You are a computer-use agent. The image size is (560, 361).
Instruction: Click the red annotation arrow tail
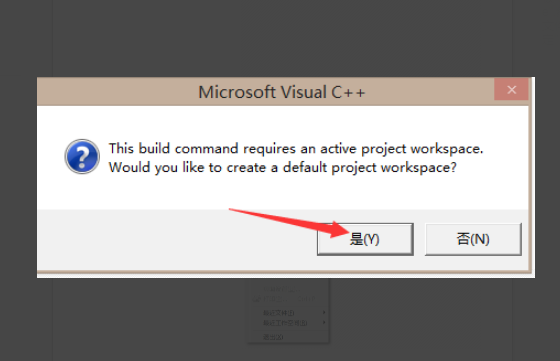click(x=236, y=210)
